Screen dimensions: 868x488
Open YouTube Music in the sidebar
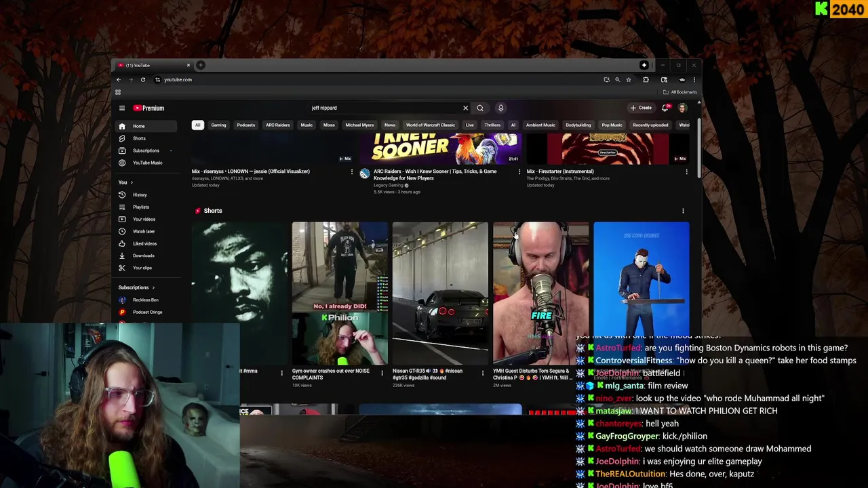(146, 163)
